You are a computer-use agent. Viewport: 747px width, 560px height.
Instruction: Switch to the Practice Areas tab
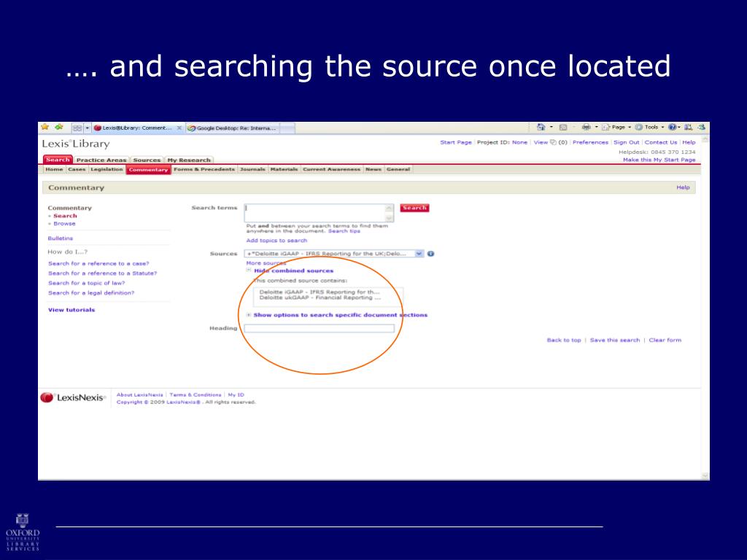[101, 160]
